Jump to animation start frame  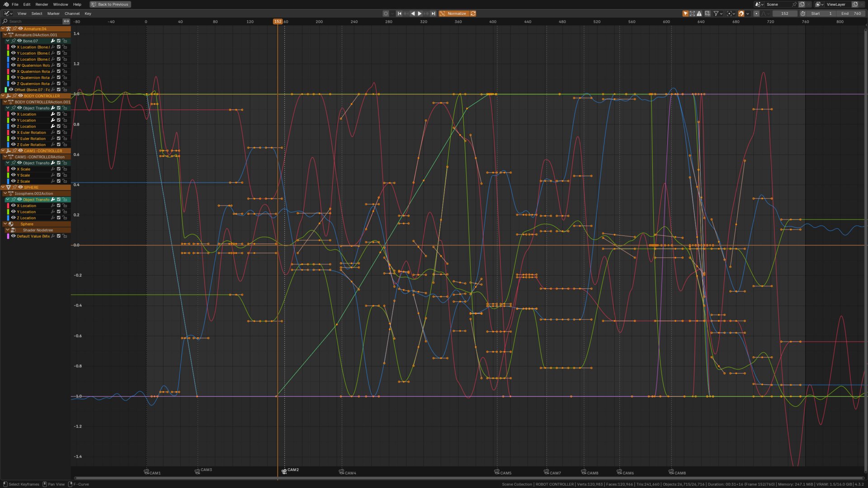click(x=399, y=14)
